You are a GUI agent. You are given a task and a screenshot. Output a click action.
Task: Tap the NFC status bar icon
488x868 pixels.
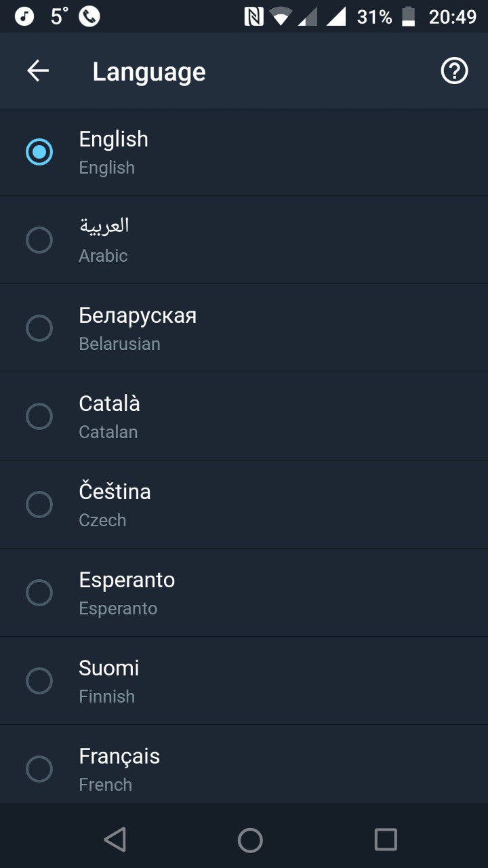tap(253, 16)
